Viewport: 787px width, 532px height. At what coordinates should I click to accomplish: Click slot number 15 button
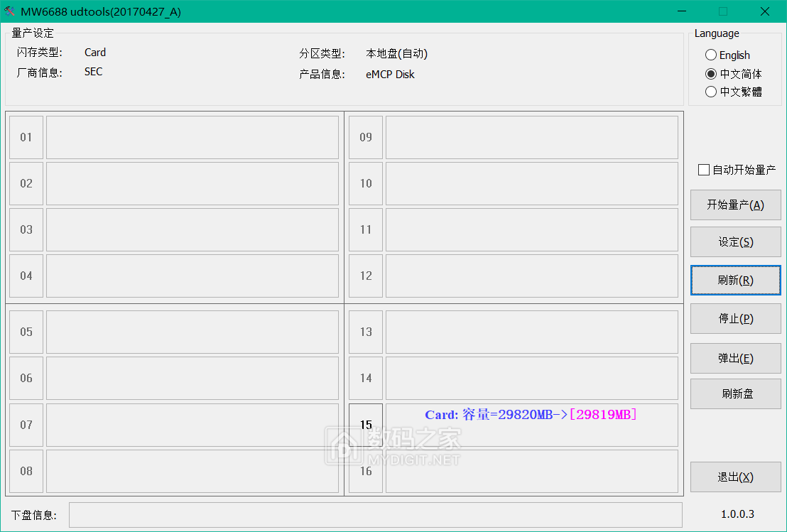[x=366, y=425]
